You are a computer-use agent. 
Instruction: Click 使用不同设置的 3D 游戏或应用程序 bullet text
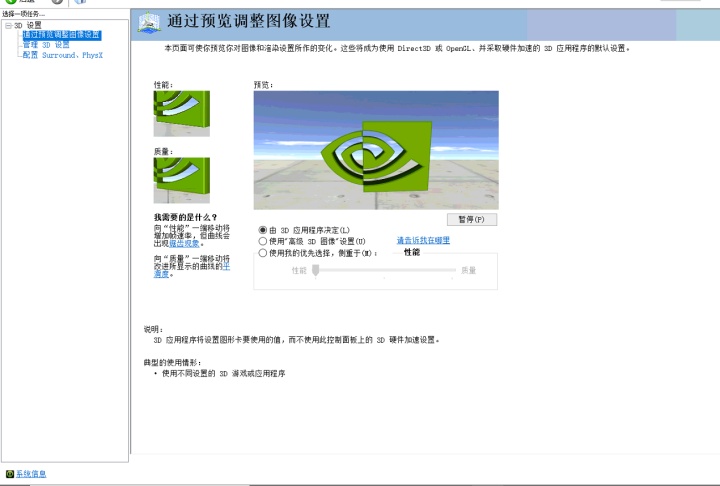(x=224, y=373)
